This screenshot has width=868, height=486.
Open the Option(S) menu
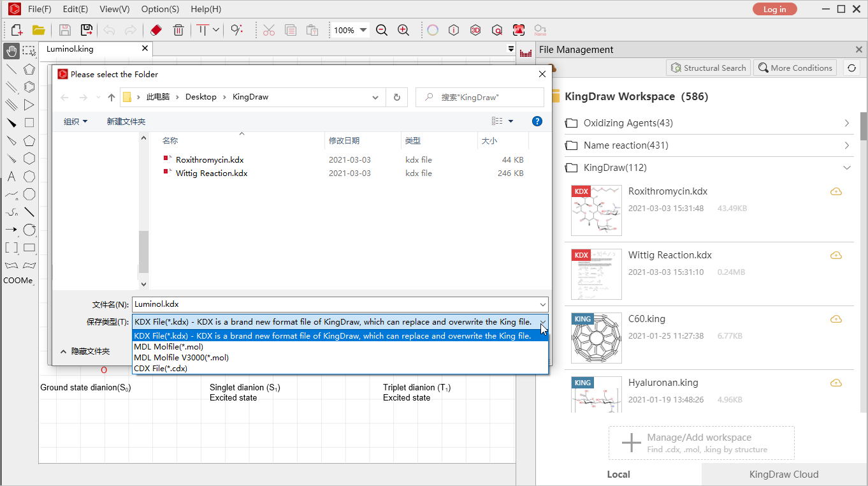click(160, 9)
